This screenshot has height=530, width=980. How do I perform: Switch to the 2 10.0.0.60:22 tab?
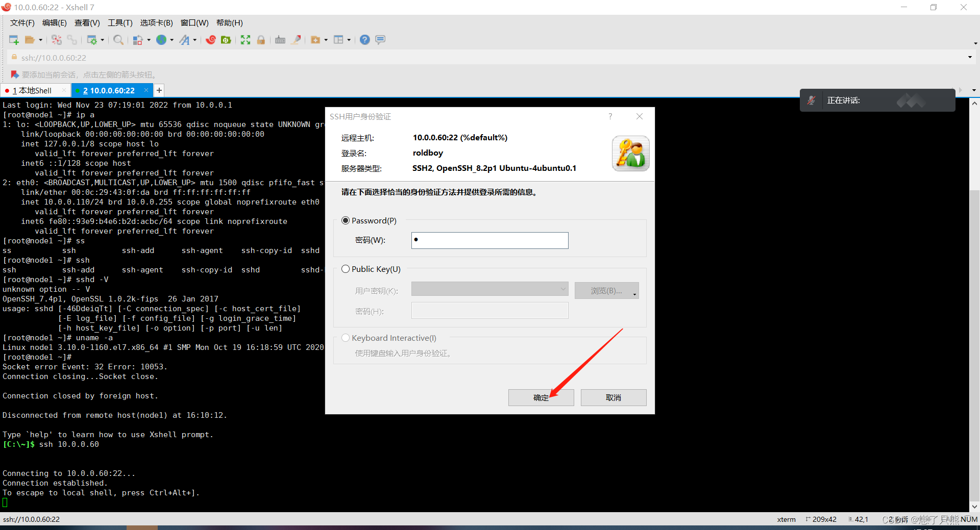[109, 90]
